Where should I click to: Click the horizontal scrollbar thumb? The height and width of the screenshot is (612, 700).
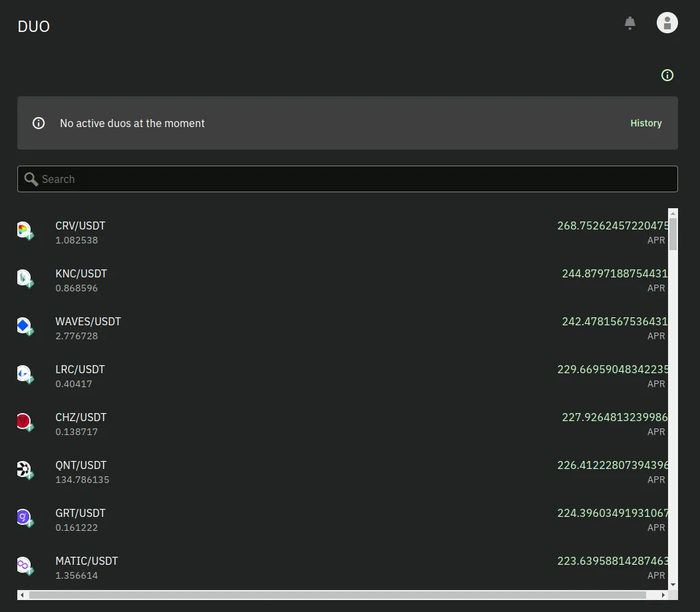(x=337, y=595)
